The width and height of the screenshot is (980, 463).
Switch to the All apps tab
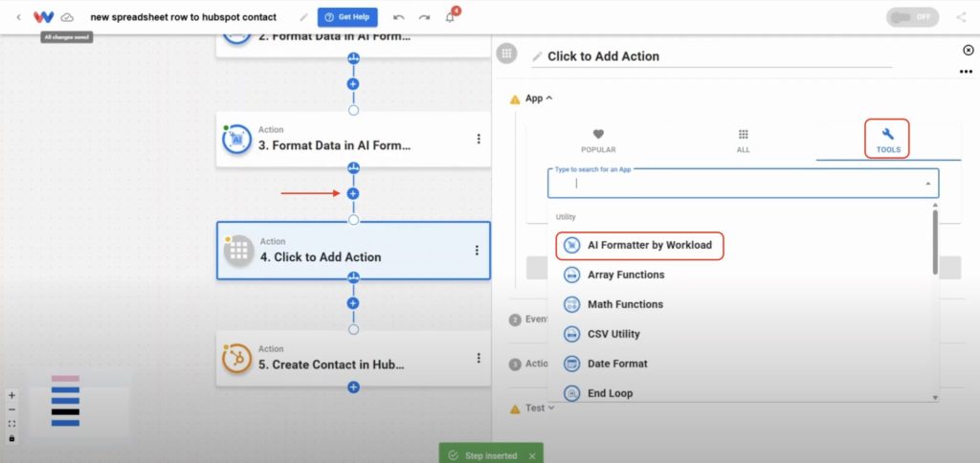tap(743, 141)
